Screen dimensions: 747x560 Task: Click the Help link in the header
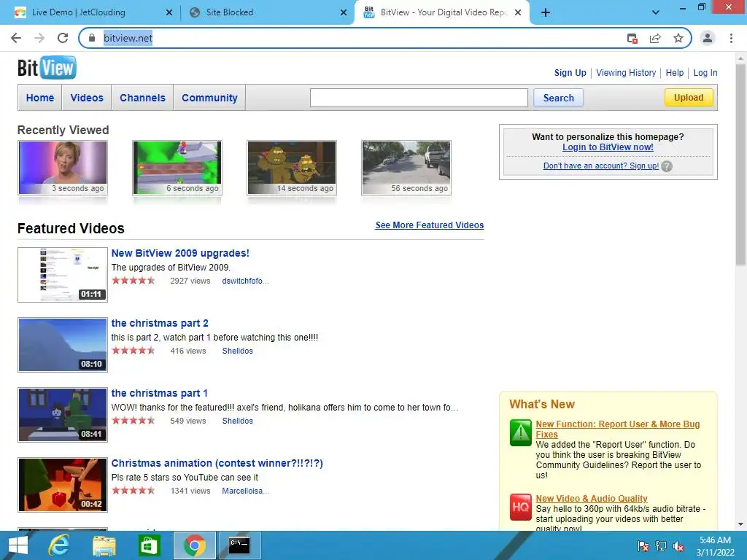(675, 73)
